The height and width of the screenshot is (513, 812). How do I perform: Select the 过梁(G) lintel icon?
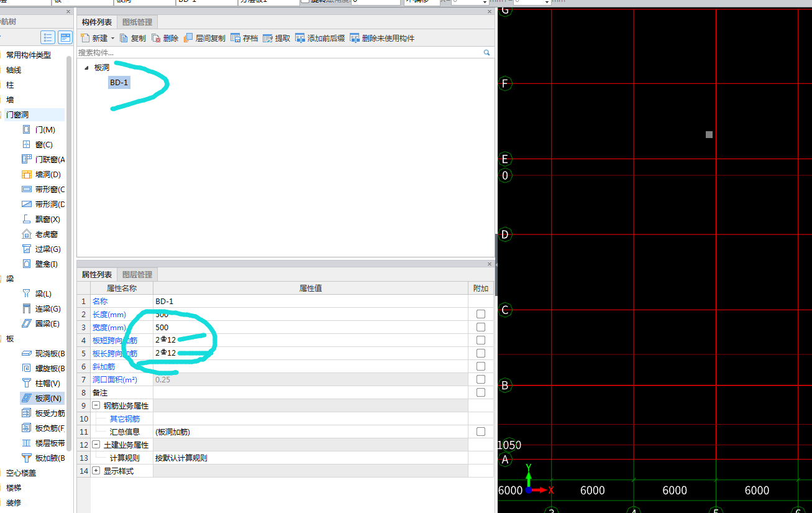[26, 249]
